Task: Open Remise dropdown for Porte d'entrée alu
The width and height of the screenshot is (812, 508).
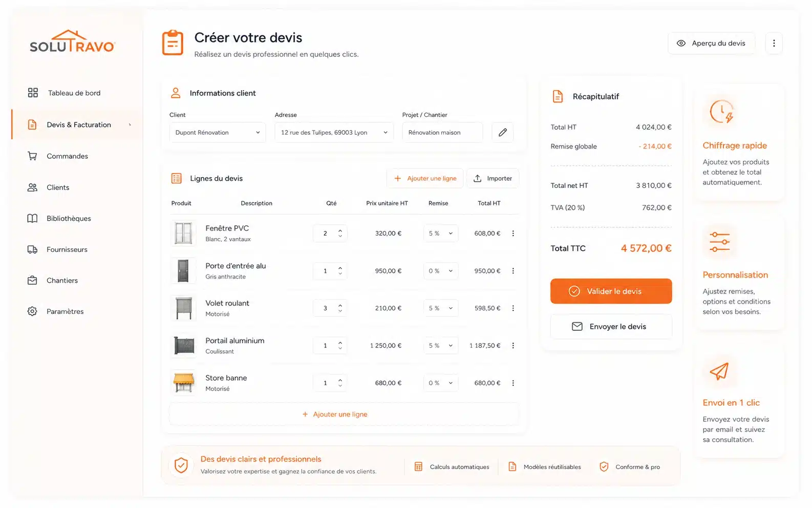Action: 441,271
